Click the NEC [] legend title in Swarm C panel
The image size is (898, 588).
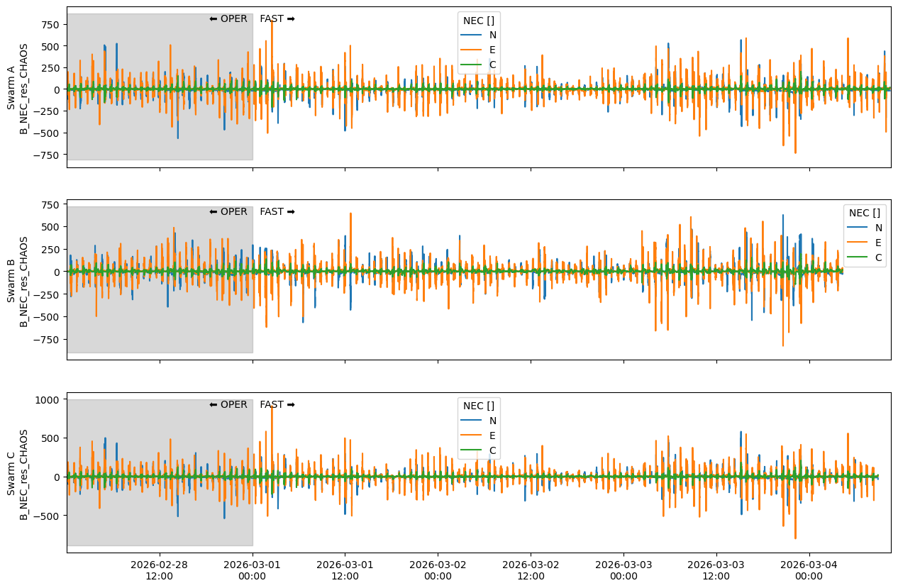coord(479,406)
